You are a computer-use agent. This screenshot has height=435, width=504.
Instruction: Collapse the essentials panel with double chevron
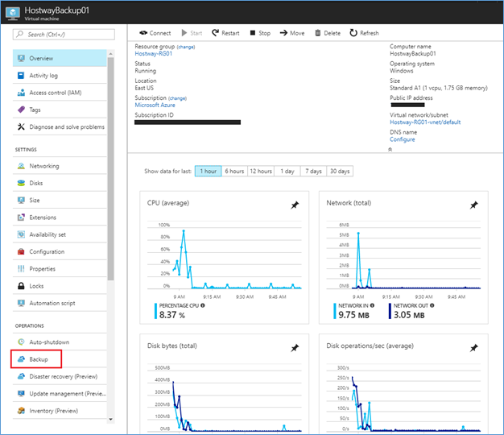[x=390, y=149]
